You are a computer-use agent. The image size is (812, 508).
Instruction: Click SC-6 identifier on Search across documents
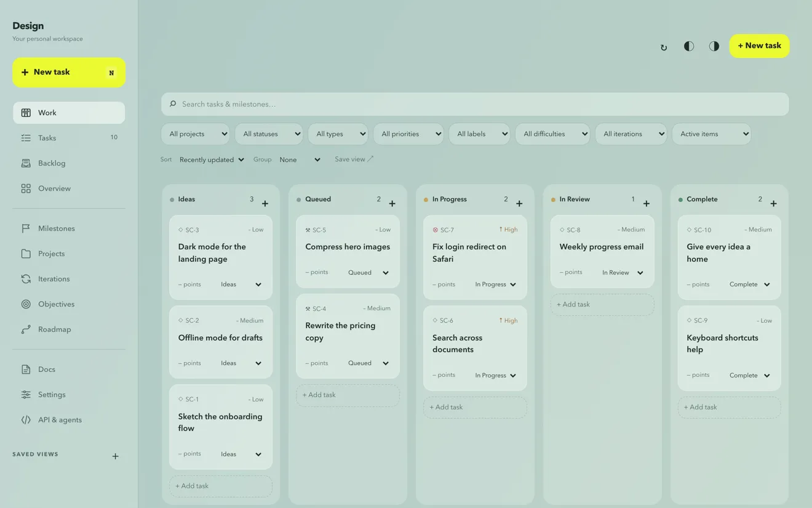pyautogui.click(x=447, y=321)
